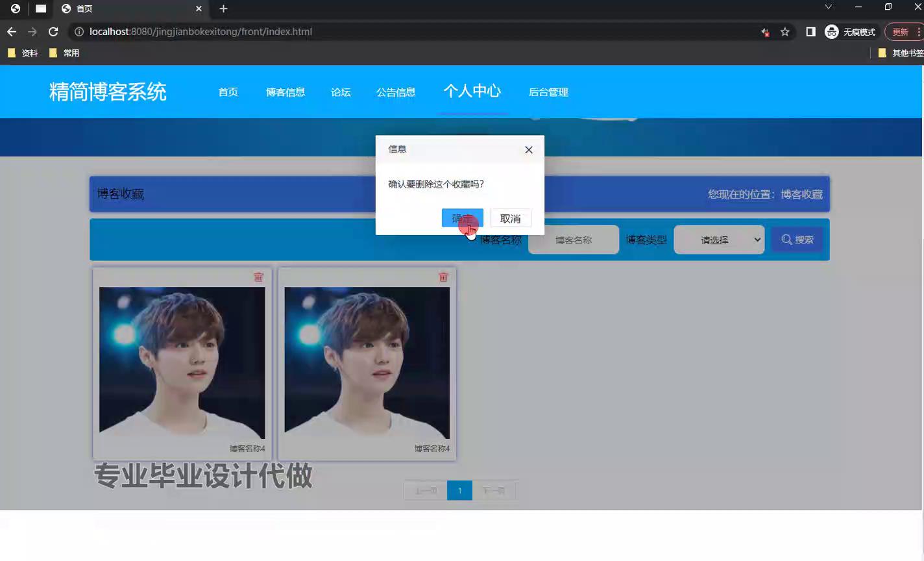Click the red trash icon on first blog card
The width and height of the screenshot is (924, 561).
click(x=258, y=277)
